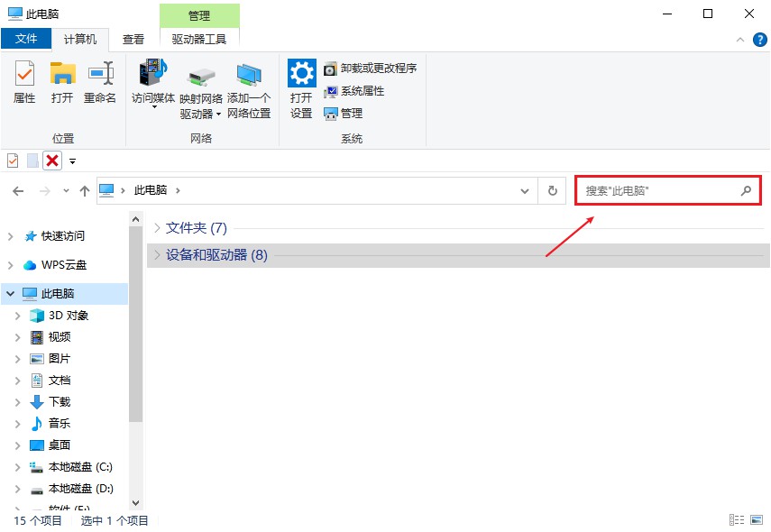Click the back navigation arrow
Screen dimensions: 771x532
pos(18,191)
